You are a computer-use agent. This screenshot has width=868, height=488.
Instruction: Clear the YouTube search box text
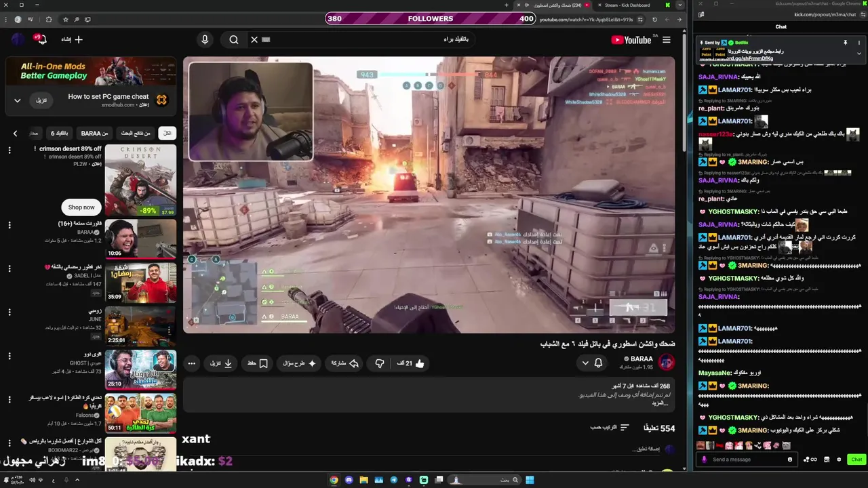click(254, 39)
